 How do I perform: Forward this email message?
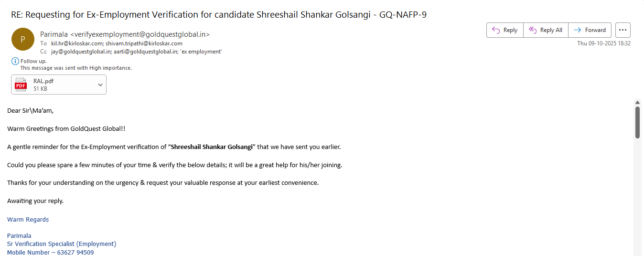(x=590, y=30)
